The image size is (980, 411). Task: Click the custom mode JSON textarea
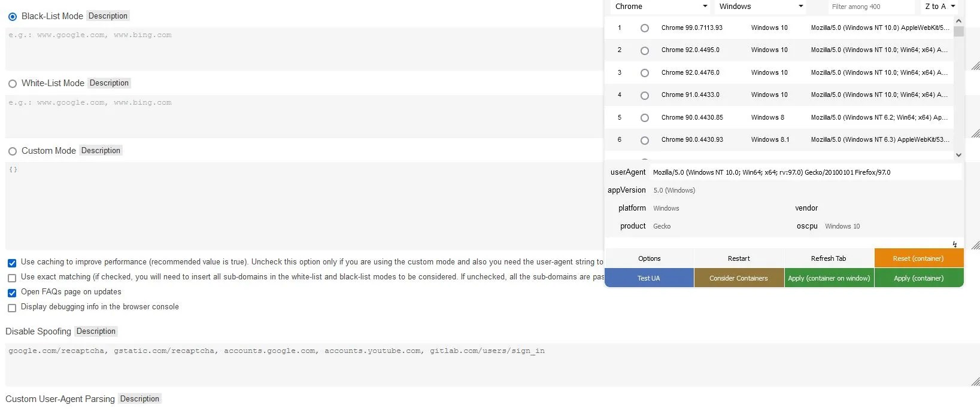coord(305,206)
